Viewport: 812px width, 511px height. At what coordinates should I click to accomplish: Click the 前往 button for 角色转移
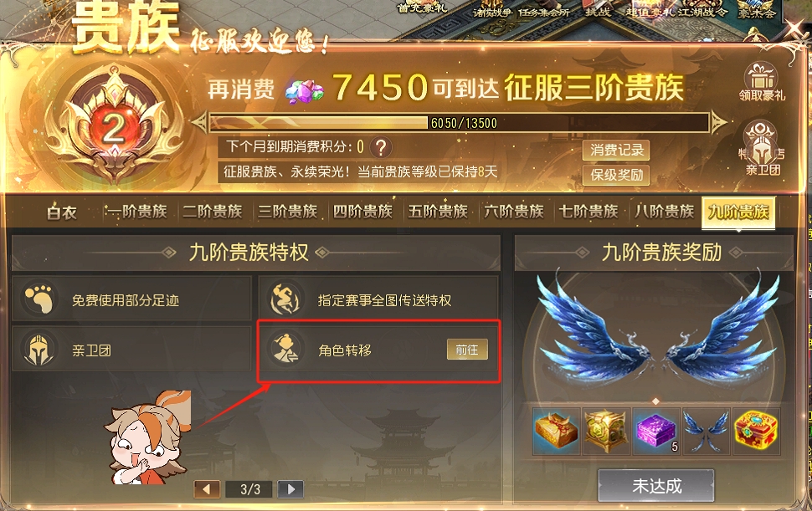tap(467, 350)
